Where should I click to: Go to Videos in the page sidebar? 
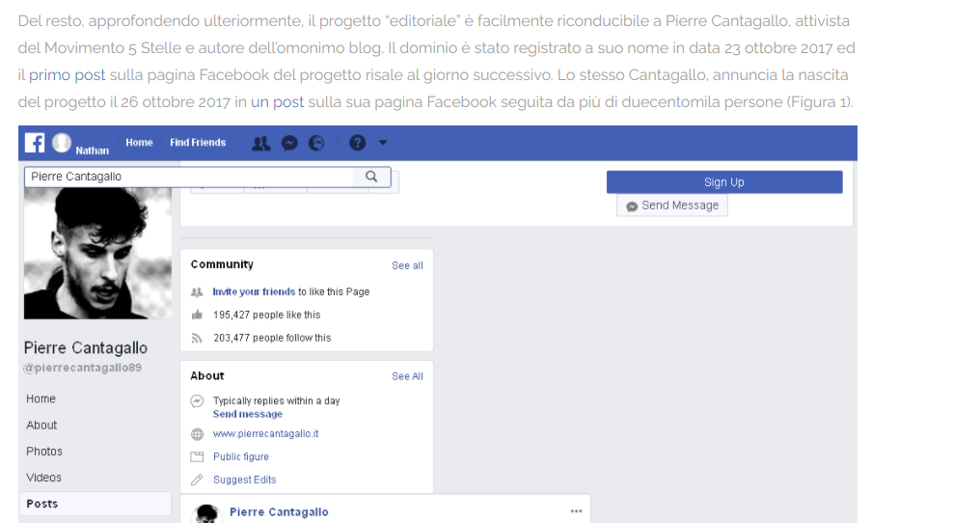click(43, 478)
